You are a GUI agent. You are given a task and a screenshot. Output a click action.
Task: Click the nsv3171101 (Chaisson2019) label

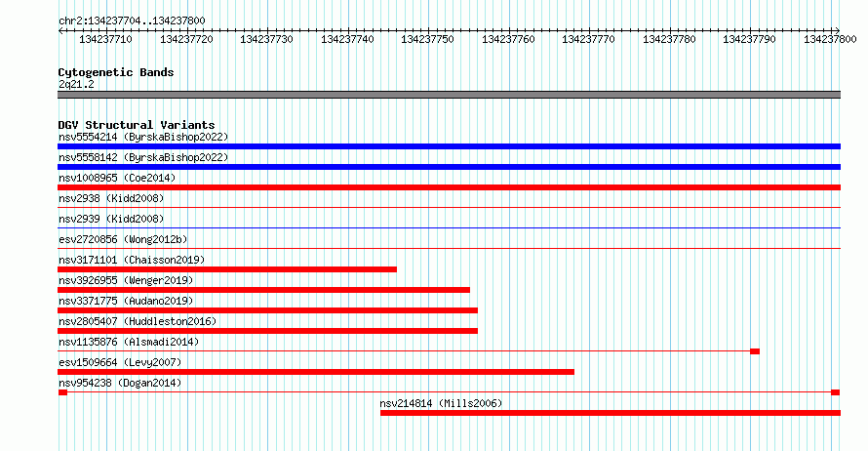point(132,260)
